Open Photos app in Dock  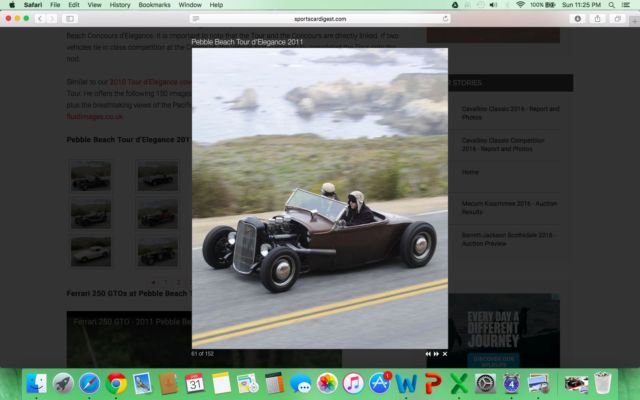tap(327, 384)
